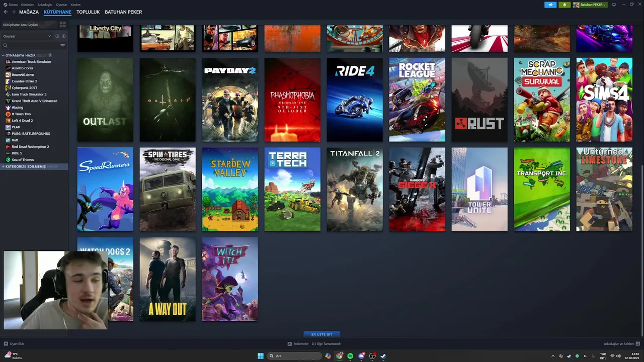
Task: Select the Cyberpunk 2077 sidebar icon
Action: (x=8, y=88)
